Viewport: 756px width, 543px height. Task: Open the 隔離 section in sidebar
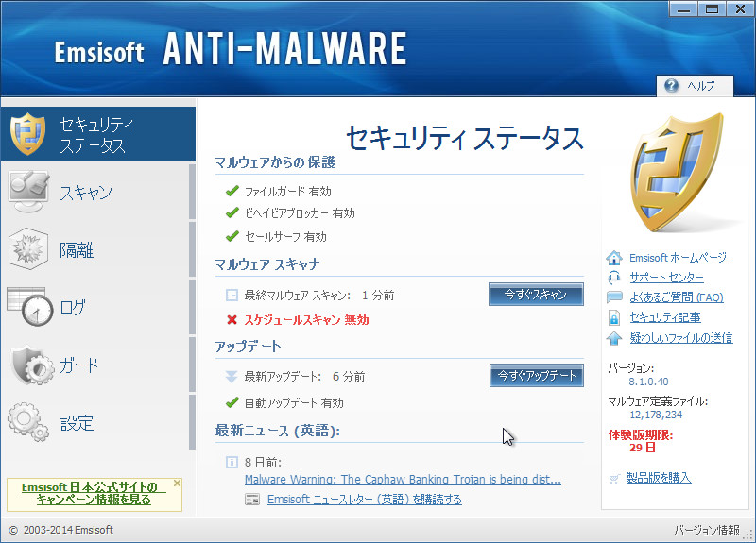(x=98, y=249)
